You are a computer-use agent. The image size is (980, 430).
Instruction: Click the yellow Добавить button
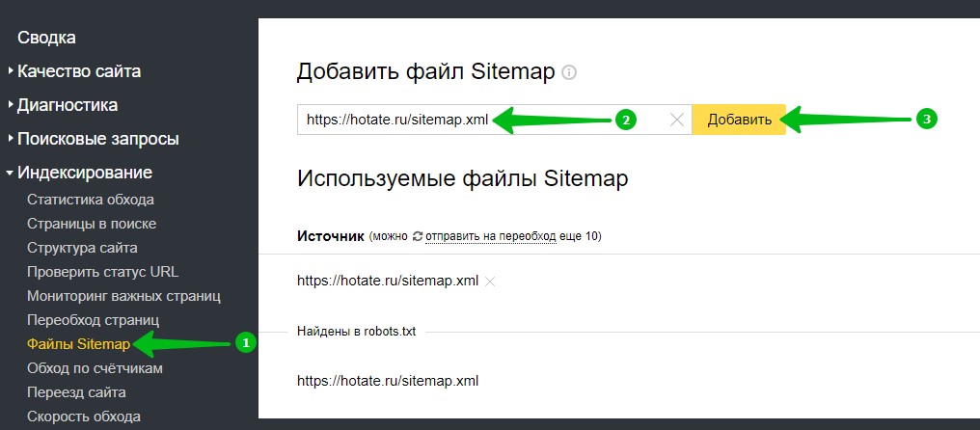click(x=739, y=120)
